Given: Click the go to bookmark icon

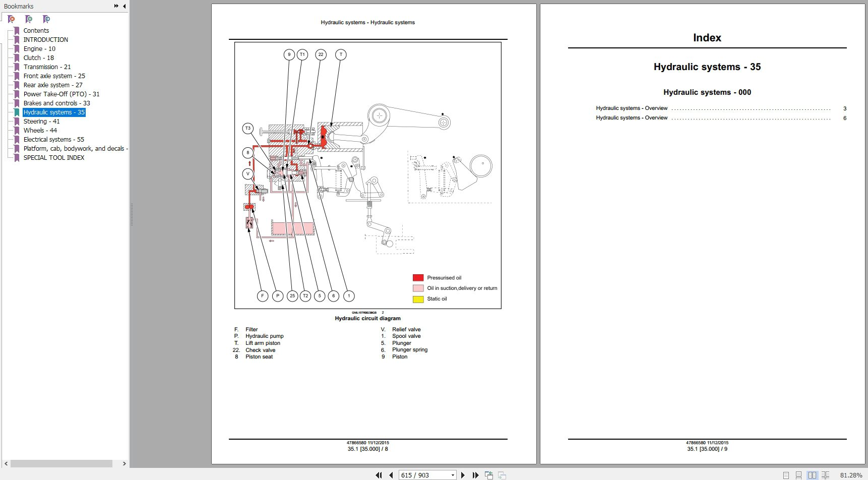Looking at the screenshot, I should 46,19.
